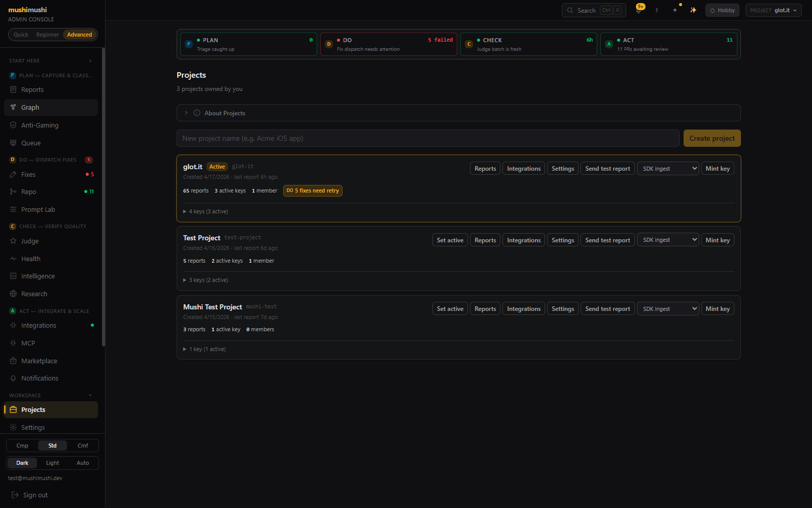Image resolution: width=812 pixels, height=508 pixels.
Task: Open the Graph sidebar icon
Action: pos(13,107)
